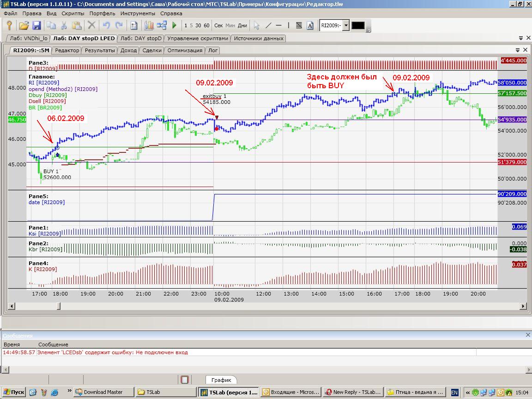Click the Windows 'Пуск' start button
This screenshot has height=399, width=532.
[x=14, y=392]
